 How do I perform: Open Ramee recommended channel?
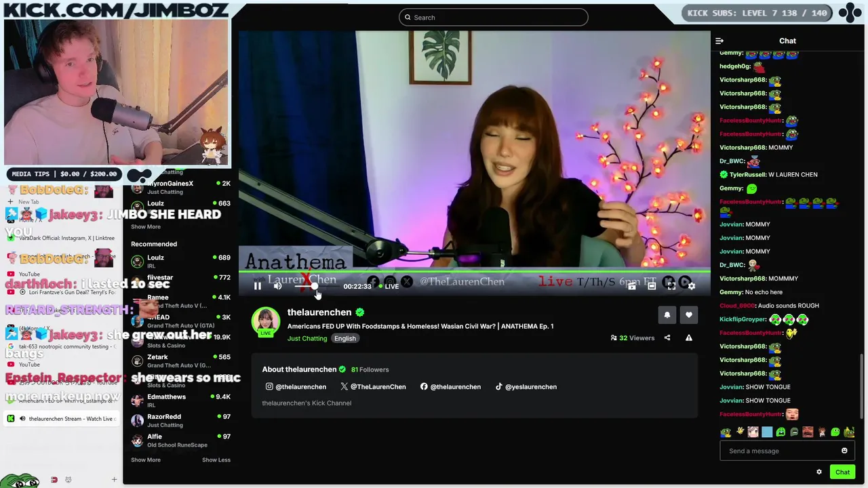[x=180, y=301]
